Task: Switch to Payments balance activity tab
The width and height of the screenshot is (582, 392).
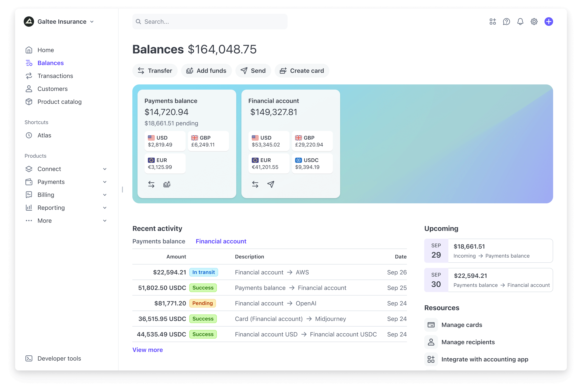Action: [x=159, y=241]
